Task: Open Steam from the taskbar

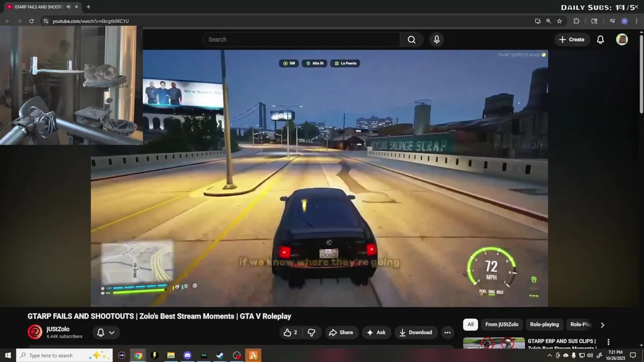Action: point(220,355)
